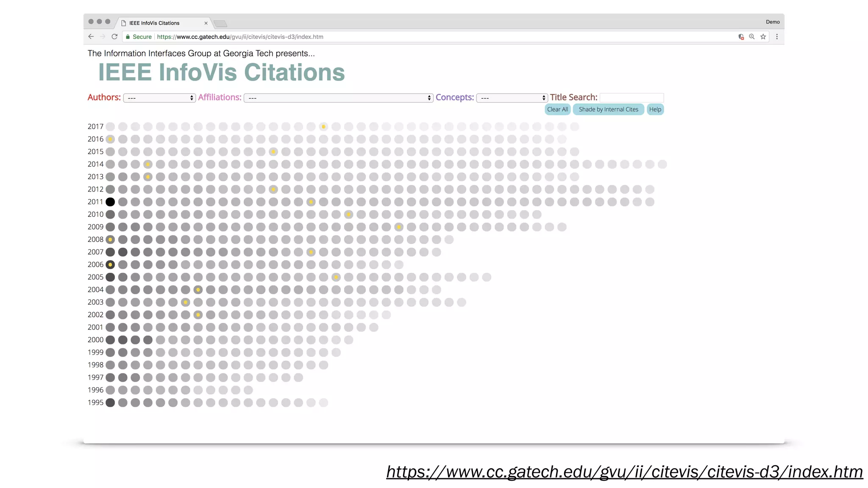The width and height of the screenshot is (868, 488).
Task: Click Shade by Internal Cites button
Action: [x=609, y=109]
